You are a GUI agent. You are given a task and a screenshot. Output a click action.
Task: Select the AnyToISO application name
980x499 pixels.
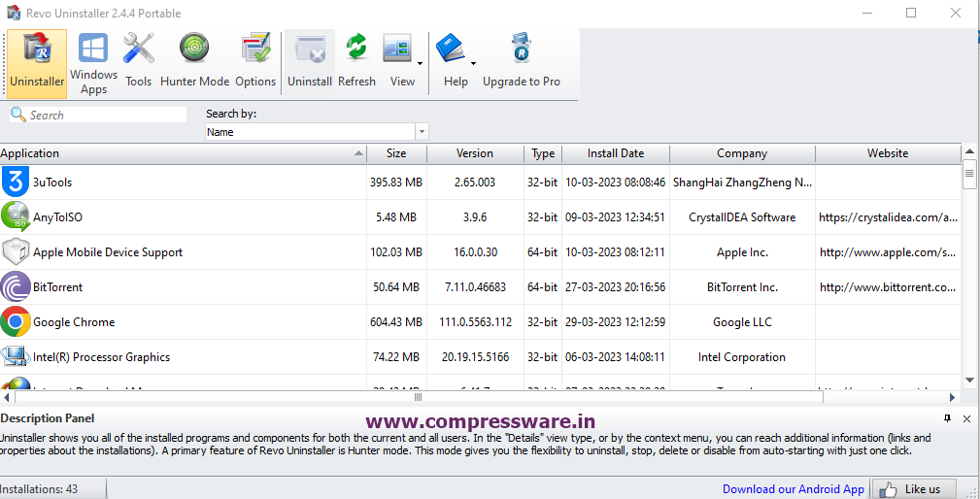point(57,217)
